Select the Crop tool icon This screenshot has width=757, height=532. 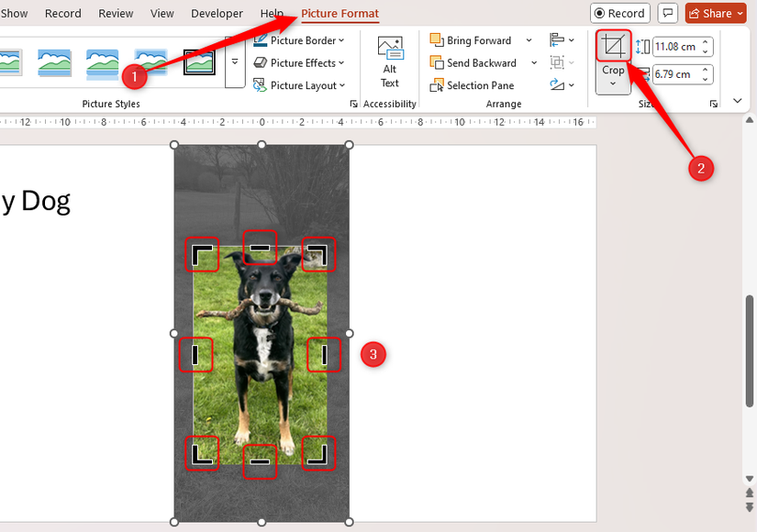point(614,45)
